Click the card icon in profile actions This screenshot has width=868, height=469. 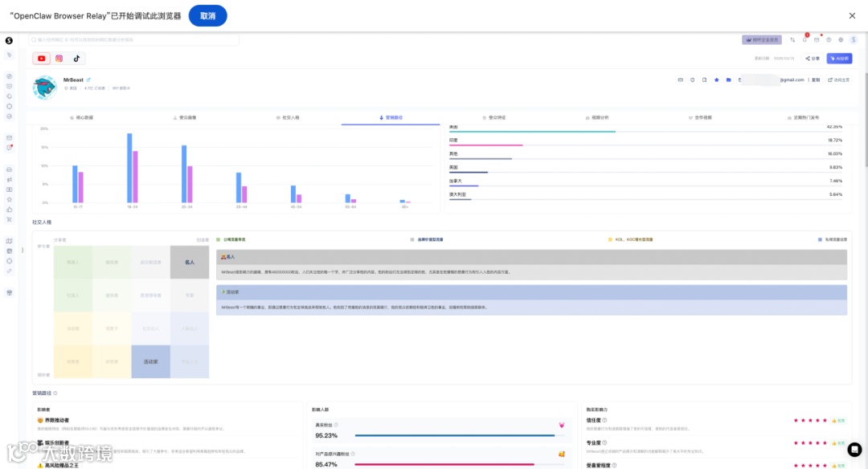click(x=681, y=80)
